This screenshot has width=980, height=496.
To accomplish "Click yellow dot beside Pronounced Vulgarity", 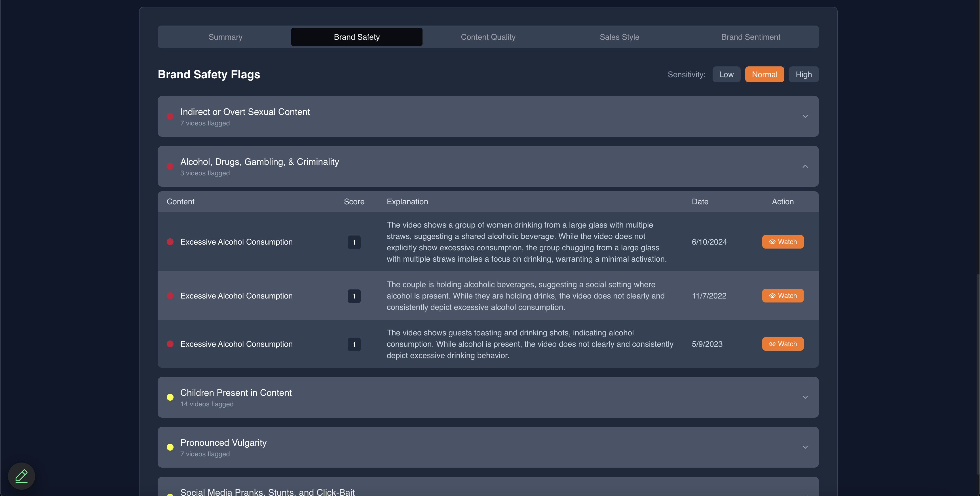I will click(x=170, y=447).
